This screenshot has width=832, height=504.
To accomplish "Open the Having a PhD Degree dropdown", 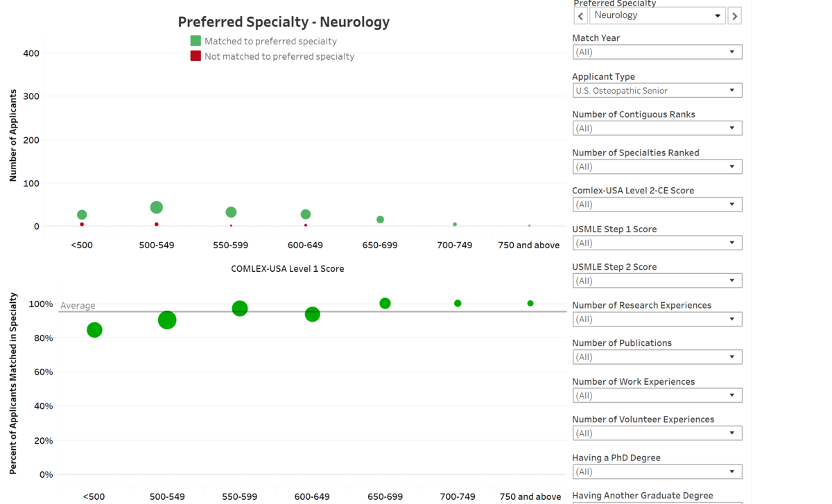I will click(x=657, y=472).
